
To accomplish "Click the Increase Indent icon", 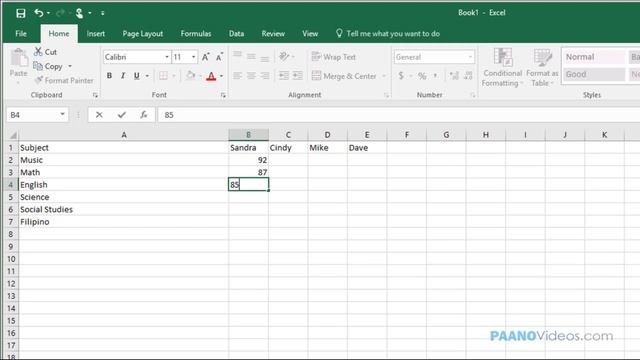I will coord(298,76).
